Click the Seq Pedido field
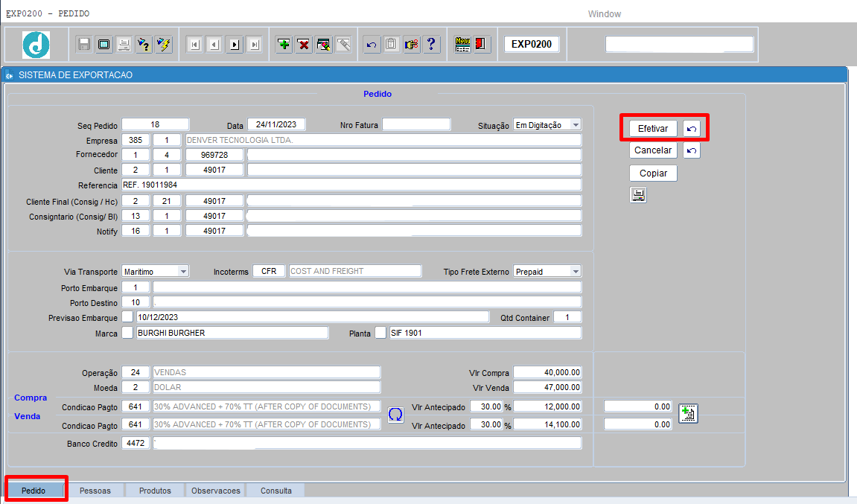The width and height of the screenshot is (857, 504). [x=155, y=124]
